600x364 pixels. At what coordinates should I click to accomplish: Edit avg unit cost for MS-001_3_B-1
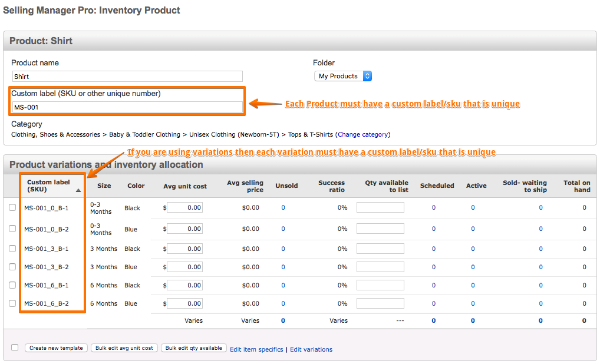(184, 249)
